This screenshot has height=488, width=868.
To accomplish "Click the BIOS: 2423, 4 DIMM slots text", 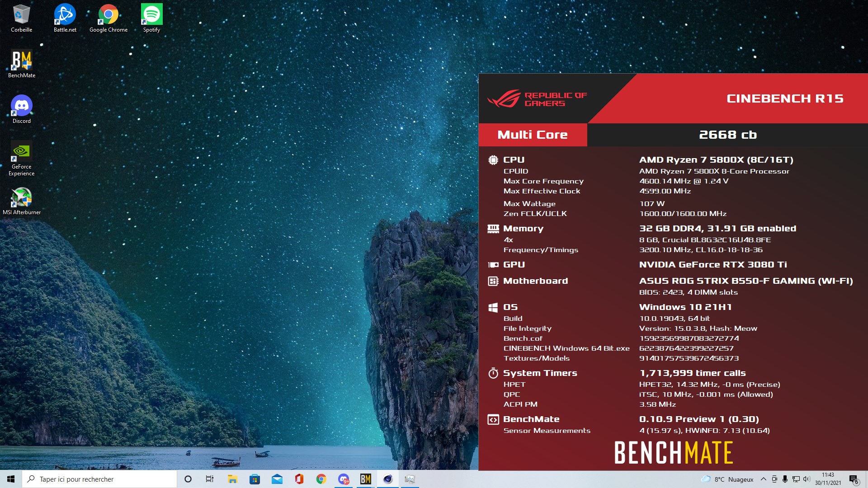I will click(x=689, y=292).
